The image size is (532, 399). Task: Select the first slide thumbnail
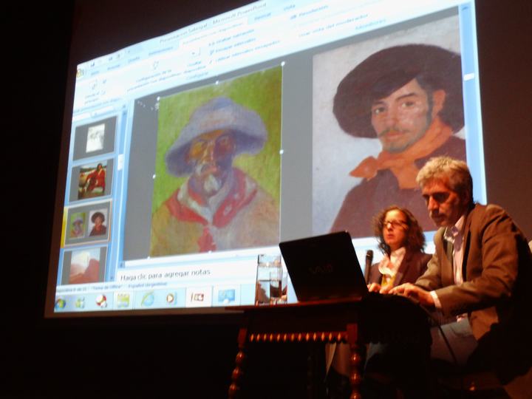click(95, 138)
